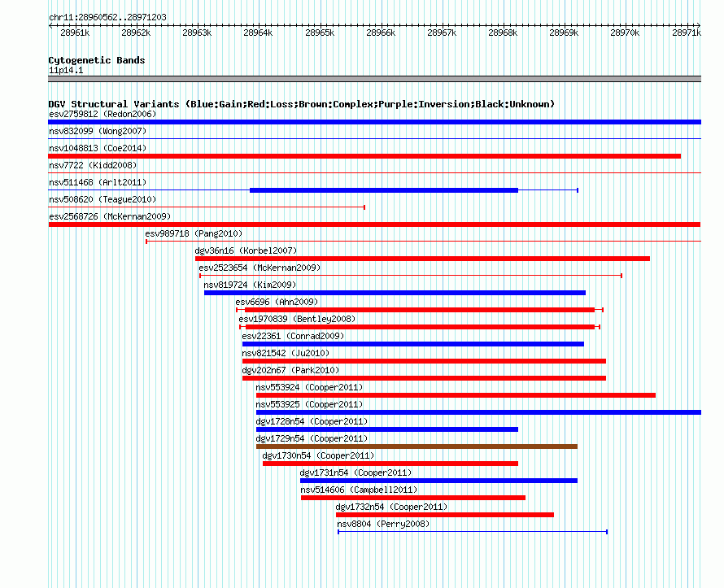Open nsv1048813 (Coe2014) variant label
This screenshot has width=724, height=588.
(x=98, y=148)
